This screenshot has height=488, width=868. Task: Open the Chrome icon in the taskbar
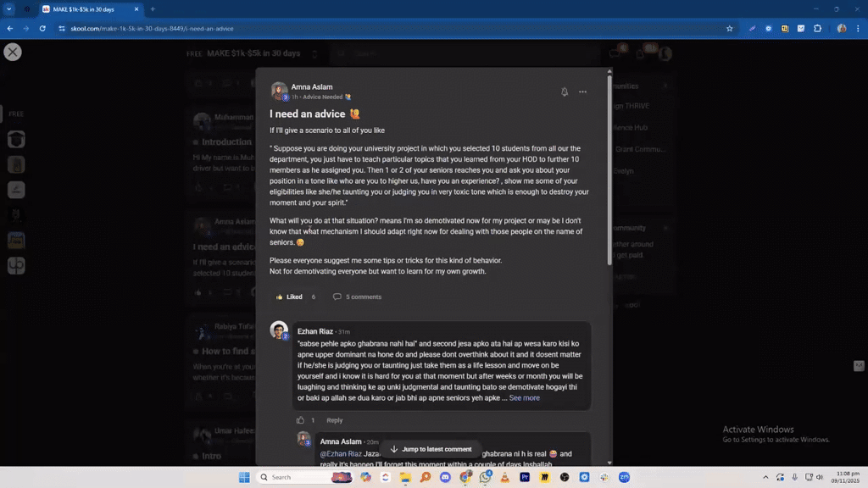coord(465,477)
